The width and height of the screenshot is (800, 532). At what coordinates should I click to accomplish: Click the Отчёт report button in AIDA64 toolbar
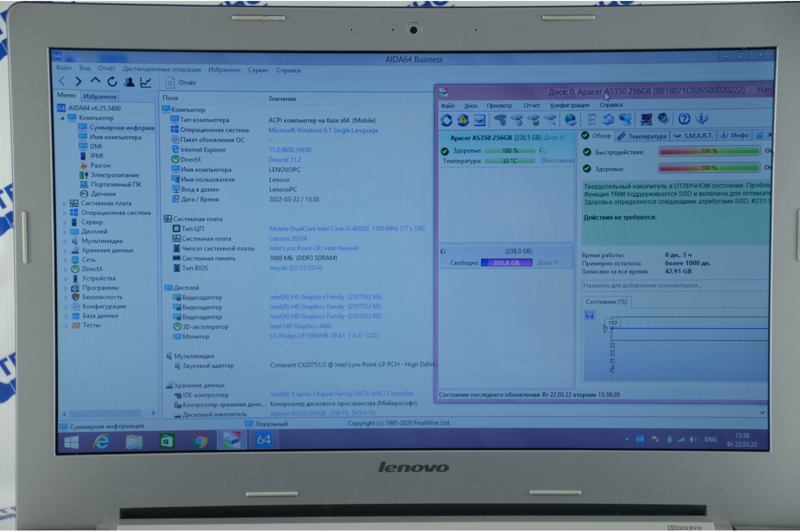pos(181,83)
